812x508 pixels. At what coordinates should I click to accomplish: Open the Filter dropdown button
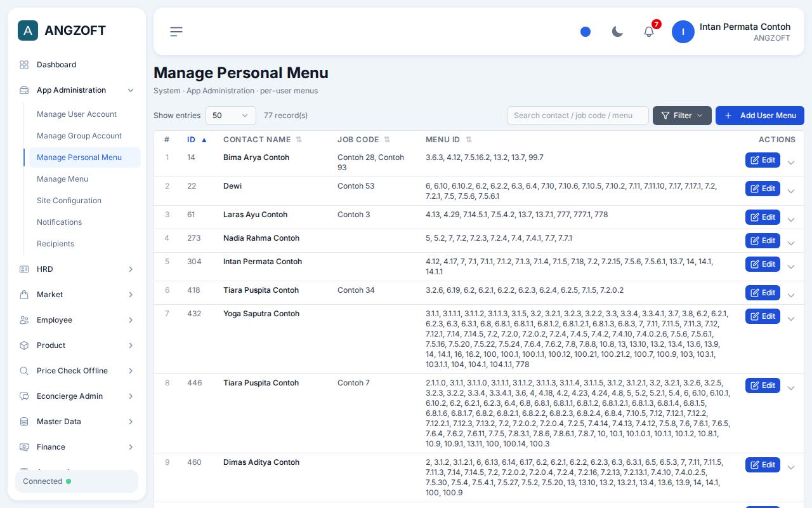(682, 116)
